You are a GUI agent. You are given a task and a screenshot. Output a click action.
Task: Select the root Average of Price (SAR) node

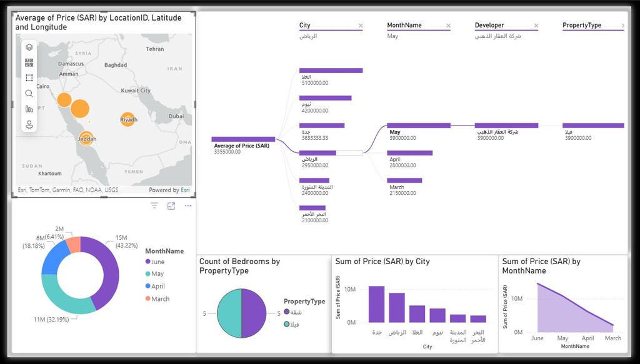[243, 139]
